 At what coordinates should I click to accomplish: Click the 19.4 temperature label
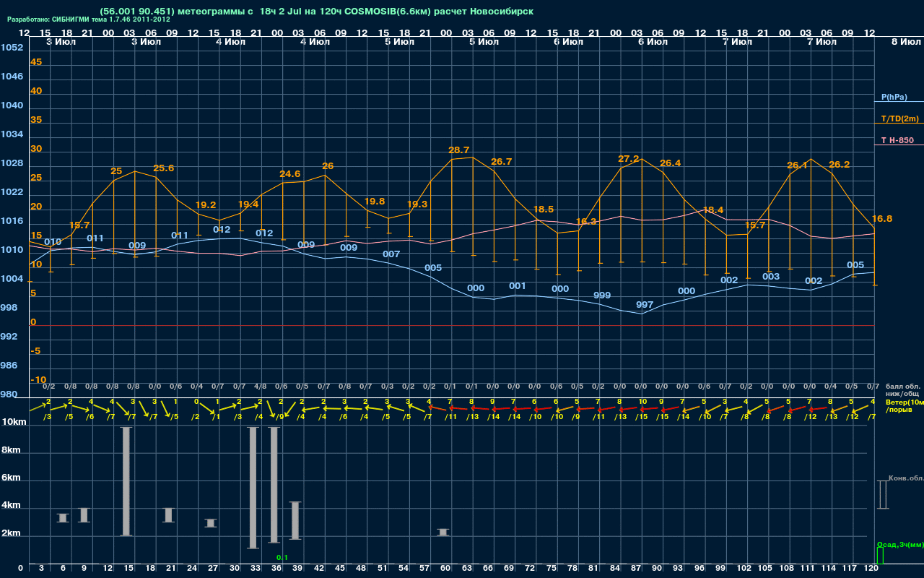click(248, 204)
